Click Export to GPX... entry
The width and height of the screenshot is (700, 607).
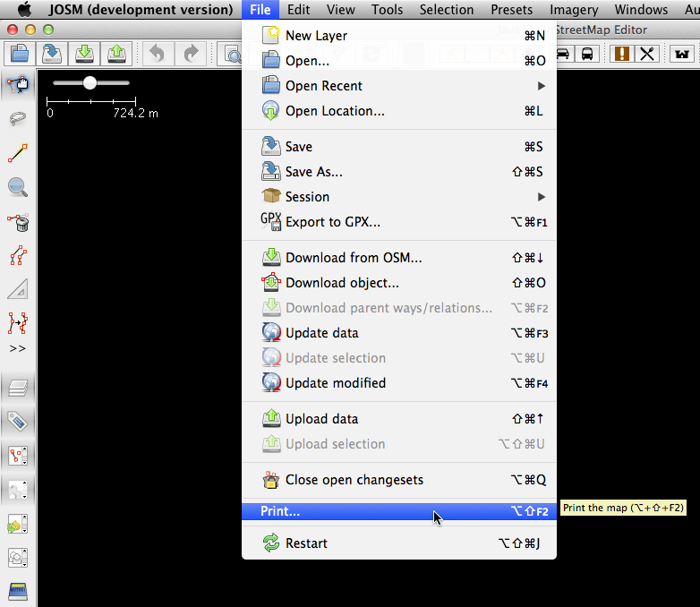coord(332,222)
